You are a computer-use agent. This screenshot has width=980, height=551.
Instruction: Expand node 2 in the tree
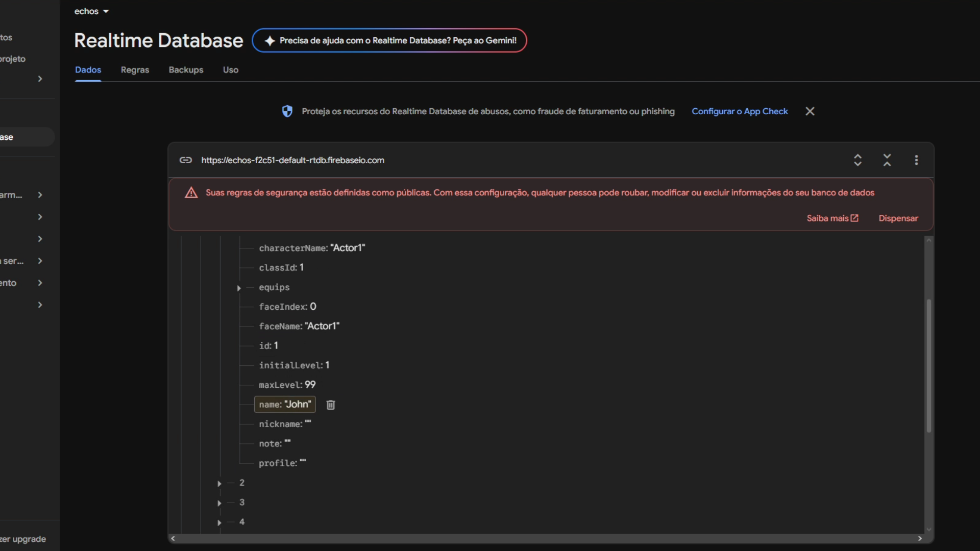tap(219, 483)
